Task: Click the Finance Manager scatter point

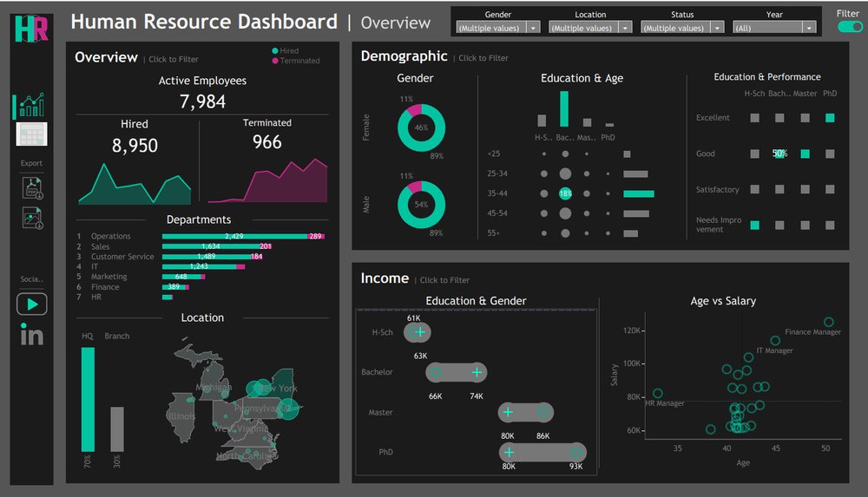Action: pyautogui.click(x=829, y=322)
